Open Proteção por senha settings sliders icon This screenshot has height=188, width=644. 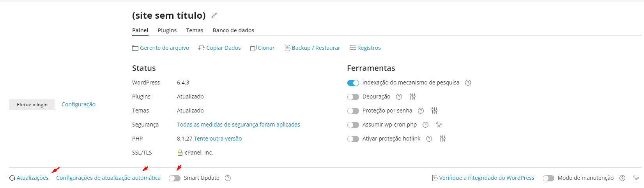[434, 111]
